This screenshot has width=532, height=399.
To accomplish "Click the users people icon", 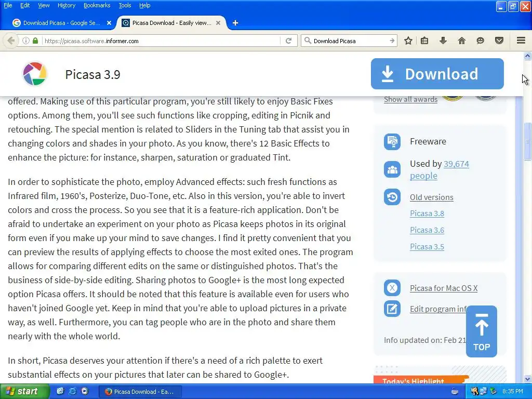I will [392, 169].
